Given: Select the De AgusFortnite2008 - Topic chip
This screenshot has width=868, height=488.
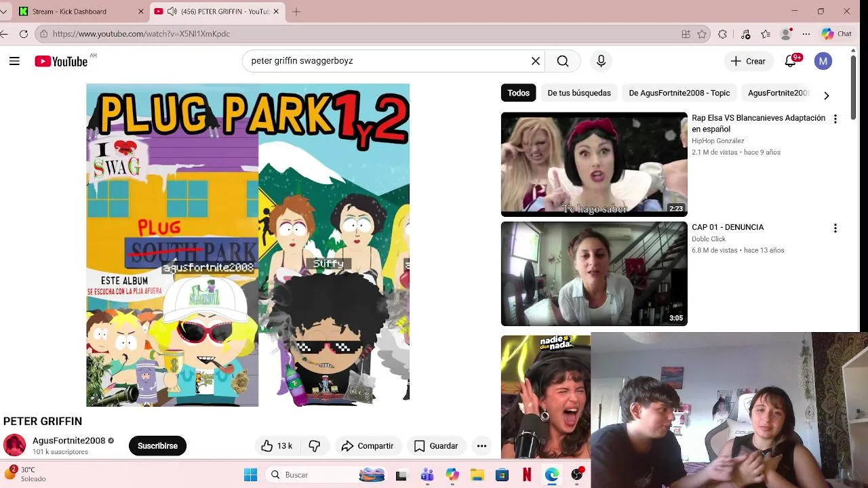Looking at the screenshot, I should [679, 93].
